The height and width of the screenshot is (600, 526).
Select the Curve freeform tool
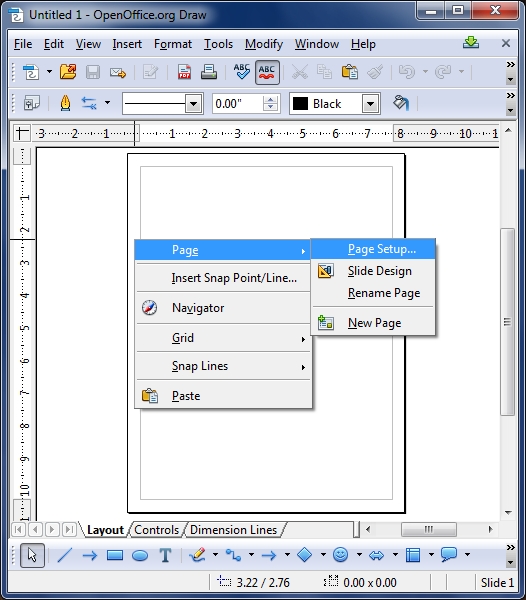pos(197,555)
